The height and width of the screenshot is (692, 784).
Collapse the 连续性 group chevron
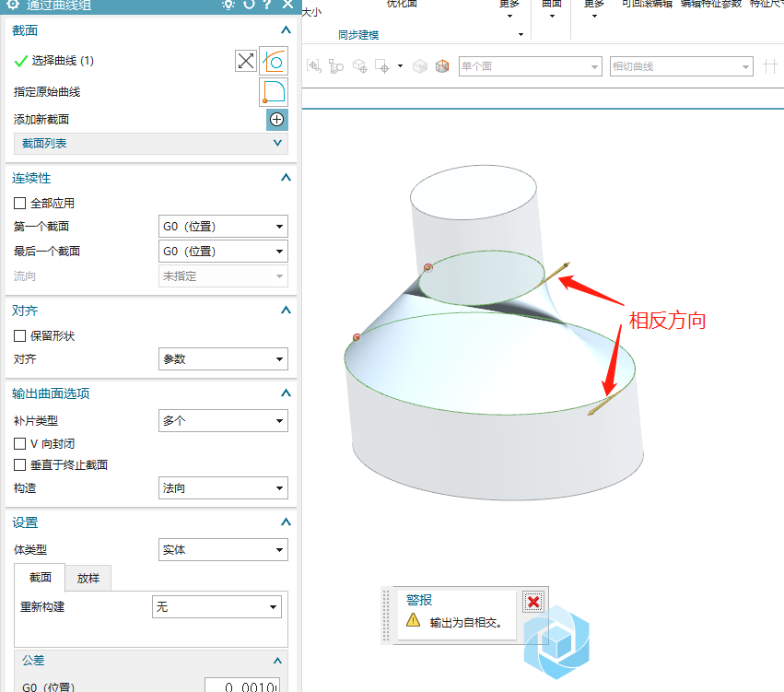[286, 178]
